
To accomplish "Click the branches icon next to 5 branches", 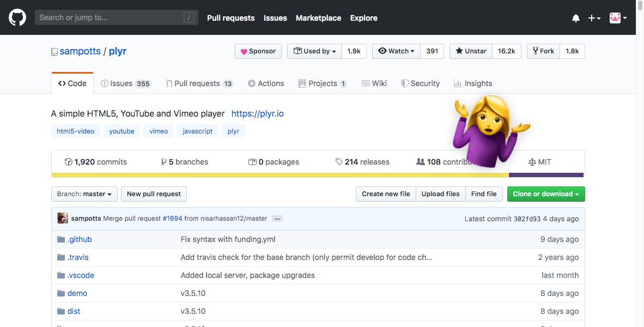I will [164, 161].
